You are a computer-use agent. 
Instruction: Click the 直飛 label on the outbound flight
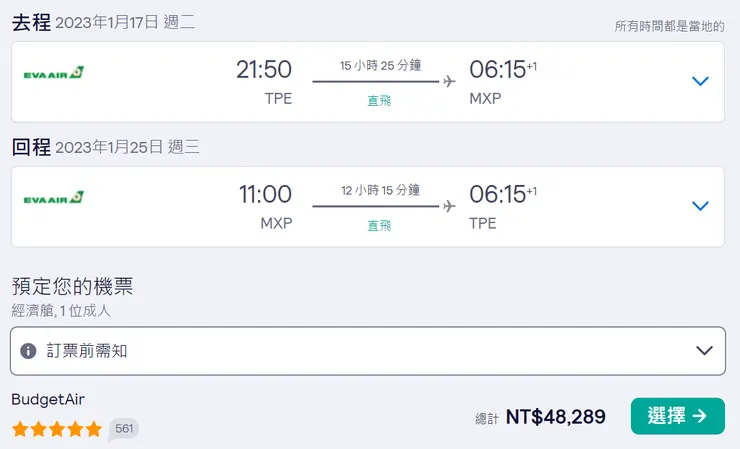379,100
